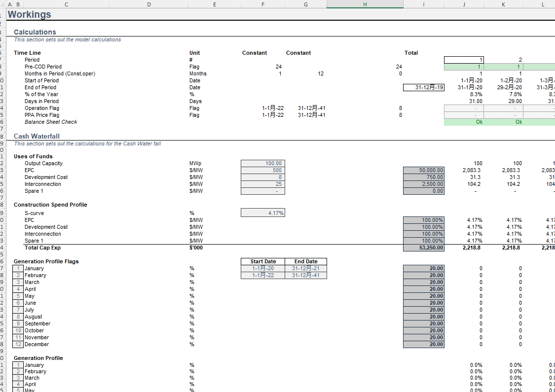Click the Output Capacity 100.00 input cell
This screenshot has height=392, width=555.
[262, 163]
